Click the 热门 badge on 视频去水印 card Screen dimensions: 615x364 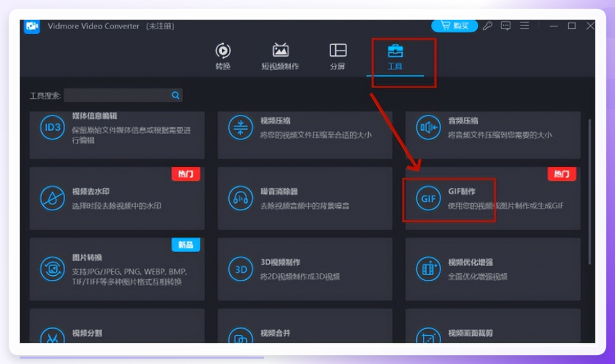pyautogui.click(x=186, y=174)
